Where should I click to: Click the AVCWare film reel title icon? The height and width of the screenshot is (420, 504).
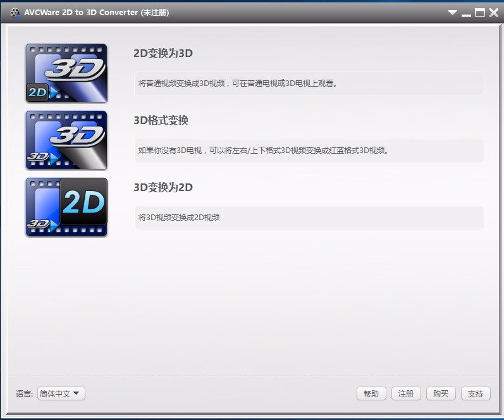pyautogui.click(x=15, y=13)
